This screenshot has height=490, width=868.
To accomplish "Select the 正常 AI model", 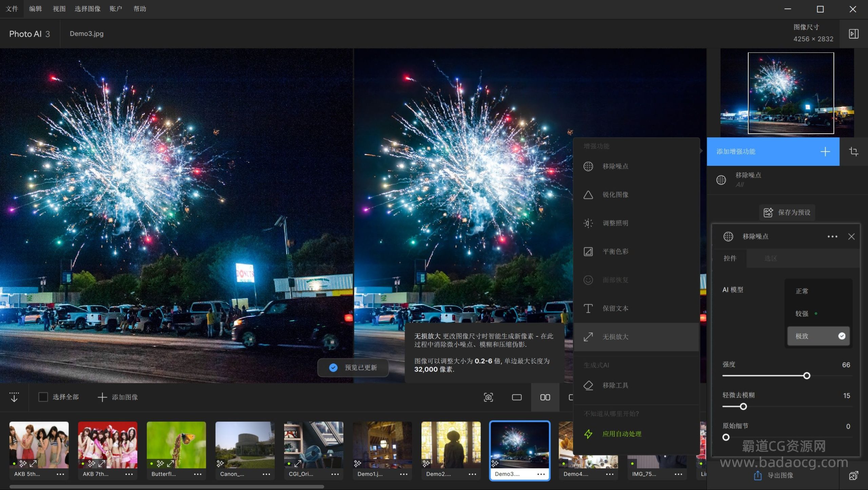I will click(818, 291).
